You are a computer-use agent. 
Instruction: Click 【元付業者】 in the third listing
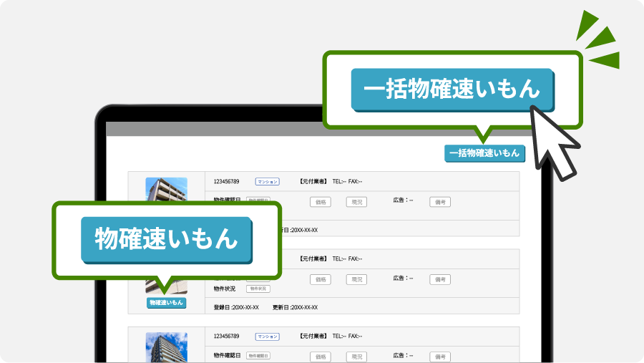(x=313, y=337)
